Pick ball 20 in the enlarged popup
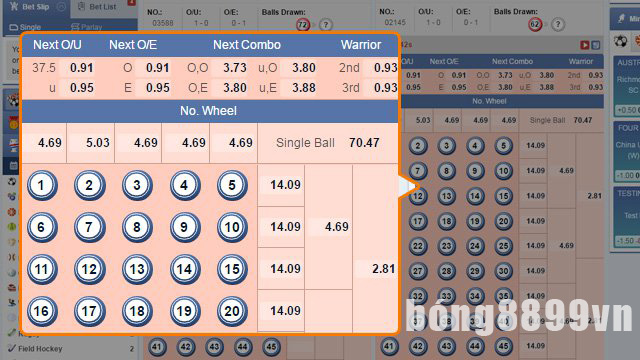 (x=232, y=311)
